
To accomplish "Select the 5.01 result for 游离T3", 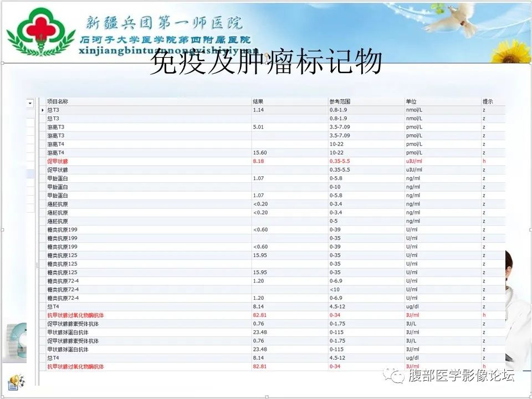I will (258, 127).
